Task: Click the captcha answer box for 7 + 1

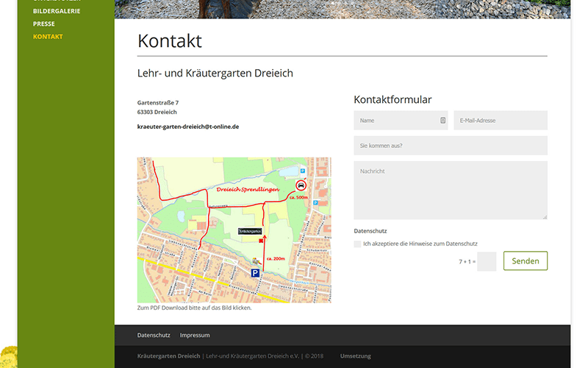Action: [x=487, y=261]
